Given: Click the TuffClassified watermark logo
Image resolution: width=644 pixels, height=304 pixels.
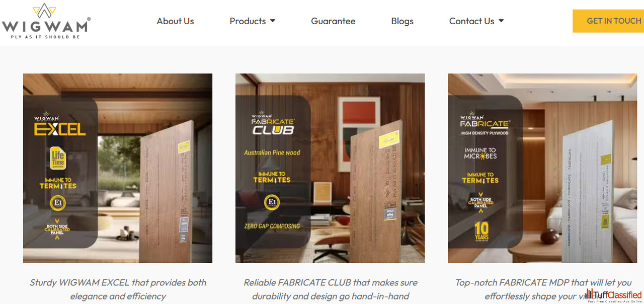Looking at the screenshot, I should coord(614,296).
